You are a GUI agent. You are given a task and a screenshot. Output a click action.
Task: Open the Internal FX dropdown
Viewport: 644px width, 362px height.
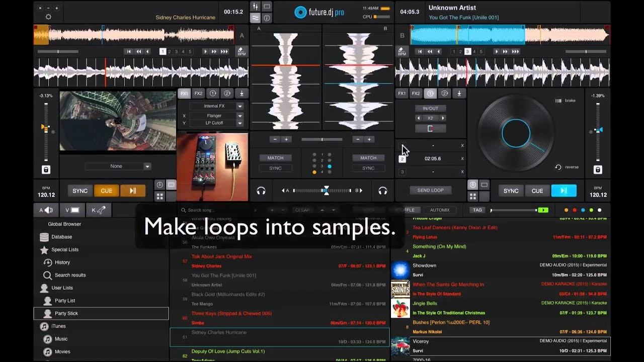[x=216, y=106]
